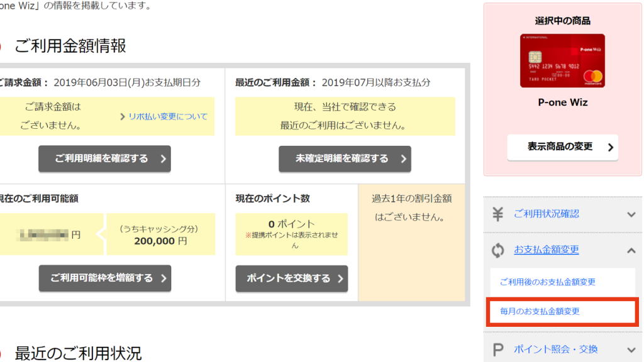Click the 現在のポイント数 label

[273, 199]
